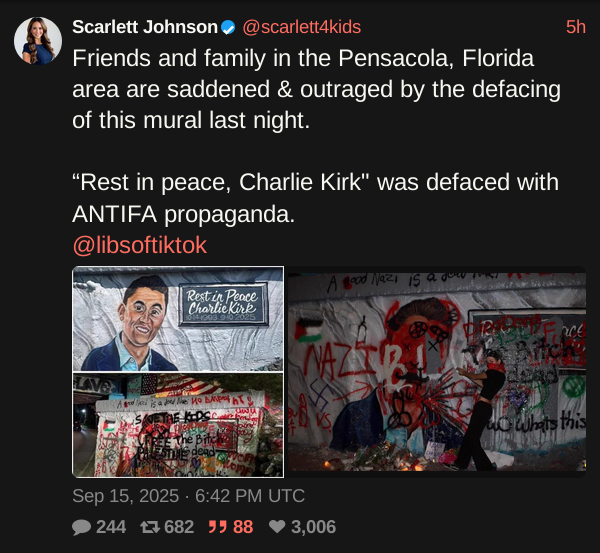Open the 5h relative timestamp
600x553 pixels.
click(576, 27)
